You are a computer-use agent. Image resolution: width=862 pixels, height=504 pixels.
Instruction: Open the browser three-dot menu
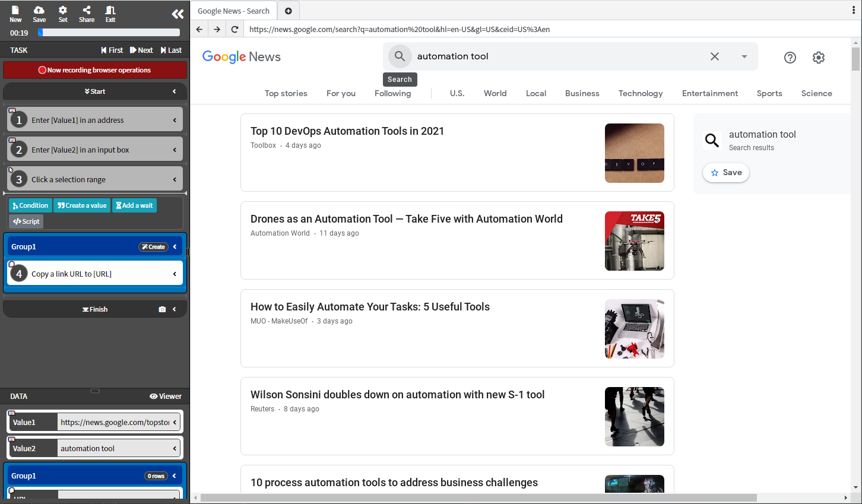(854, 10)
